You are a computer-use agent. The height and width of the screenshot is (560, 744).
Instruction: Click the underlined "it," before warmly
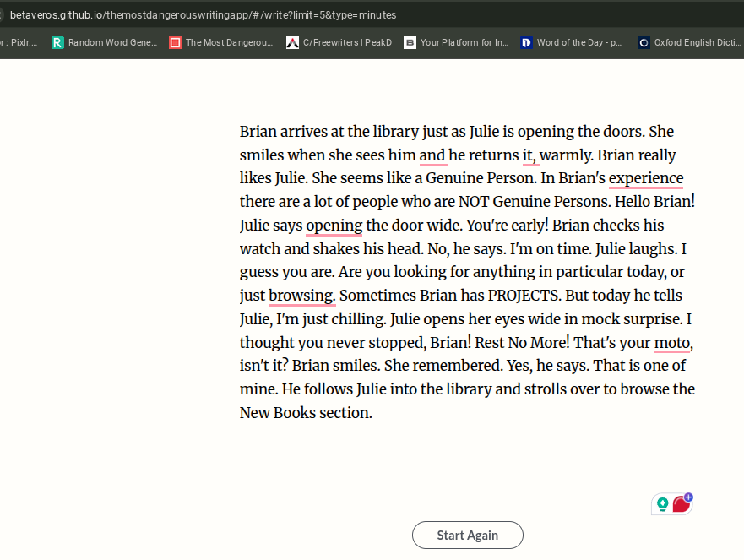(x=529, y=155)
